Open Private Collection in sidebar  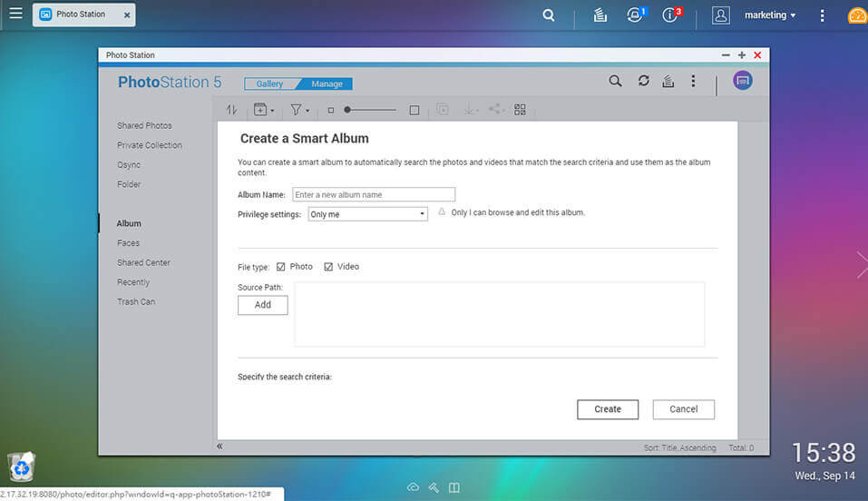pos(150,145)
